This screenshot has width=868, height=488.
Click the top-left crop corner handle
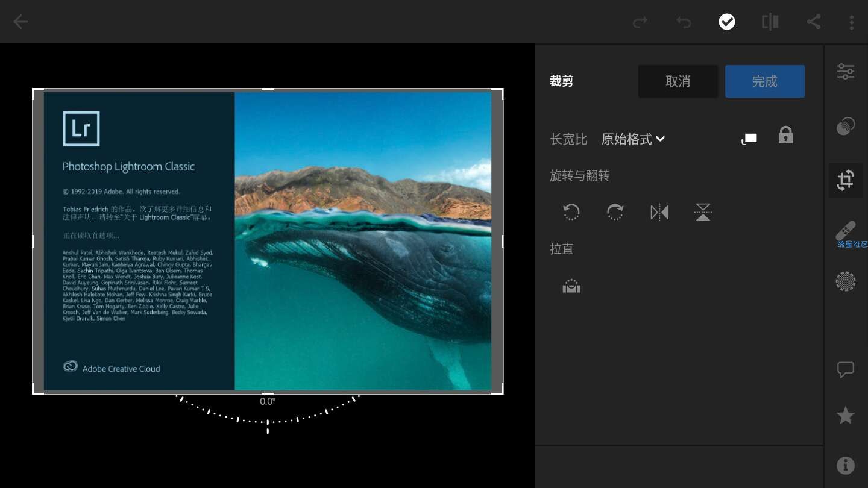tap(37, 94)
